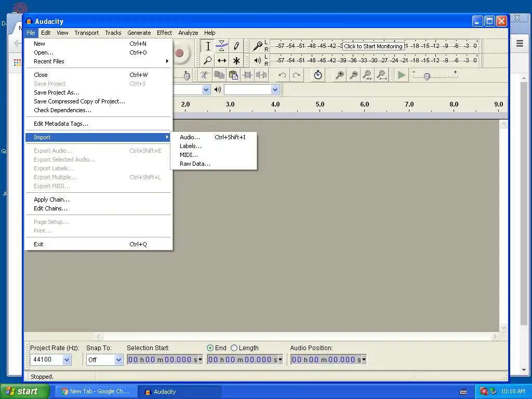Switch to New Tab Google Chrome taskbar item
The image size is (532, 399).
click(96, 392)
